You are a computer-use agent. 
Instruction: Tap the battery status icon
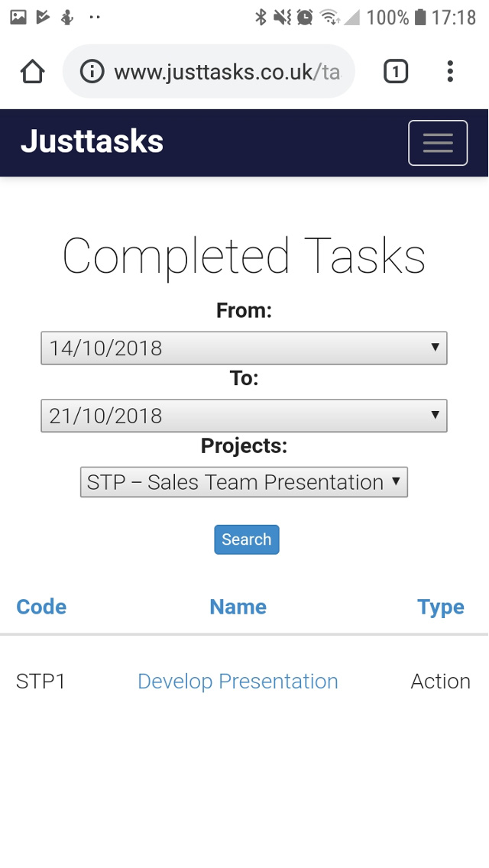pyautogui.click(x=419, y=17)
